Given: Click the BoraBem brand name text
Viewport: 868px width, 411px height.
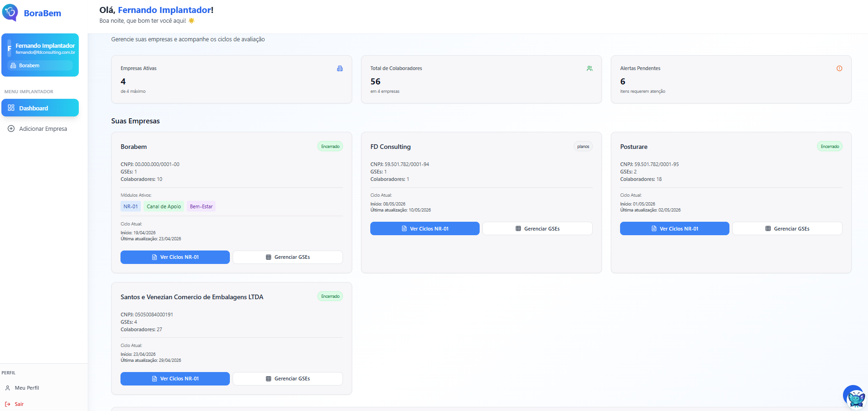Looking at the screenshot, I should pyautogui.click(x=43, y=13).
